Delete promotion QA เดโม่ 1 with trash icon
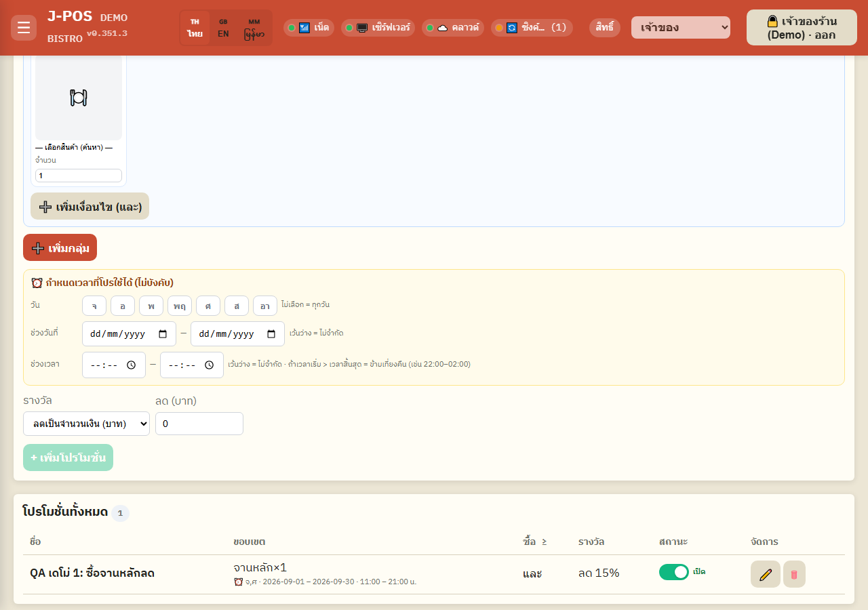The width and height of the screenshot is (868, 610). point(794,574)
